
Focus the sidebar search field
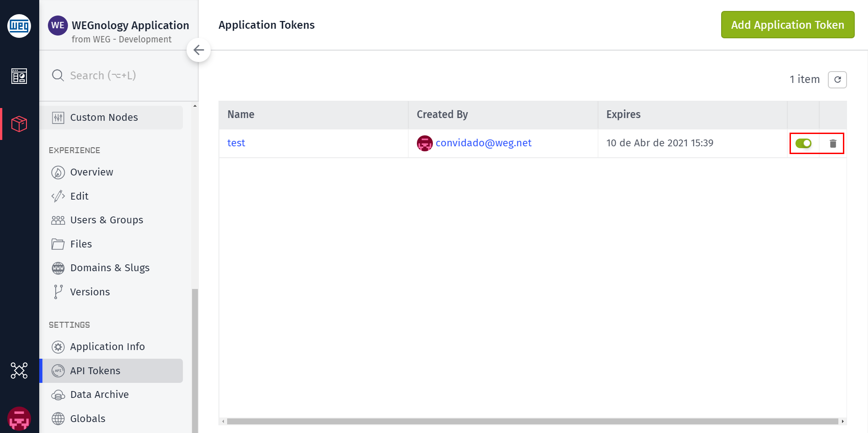[x=119, y=76]
